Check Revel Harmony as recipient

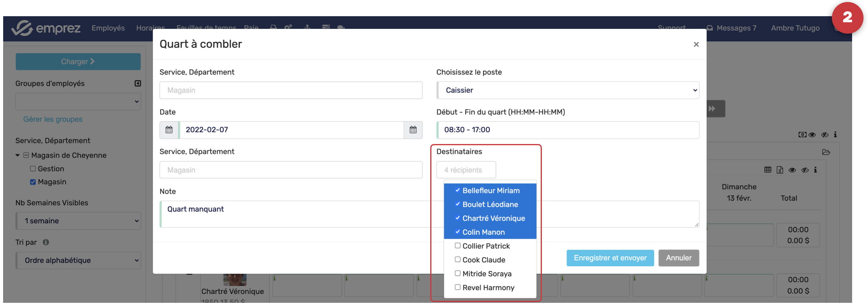coord(458,287)
